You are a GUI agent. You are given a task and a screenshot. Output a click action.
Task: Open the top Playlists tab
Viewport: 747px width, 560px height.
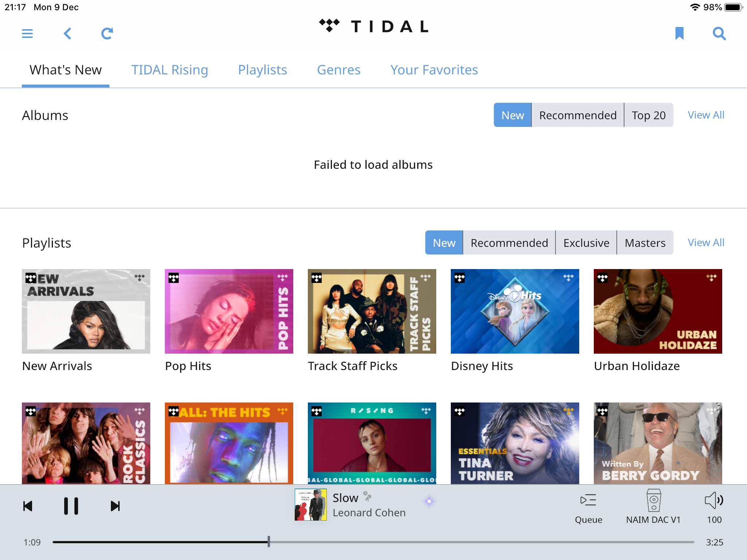pos(263,70)
